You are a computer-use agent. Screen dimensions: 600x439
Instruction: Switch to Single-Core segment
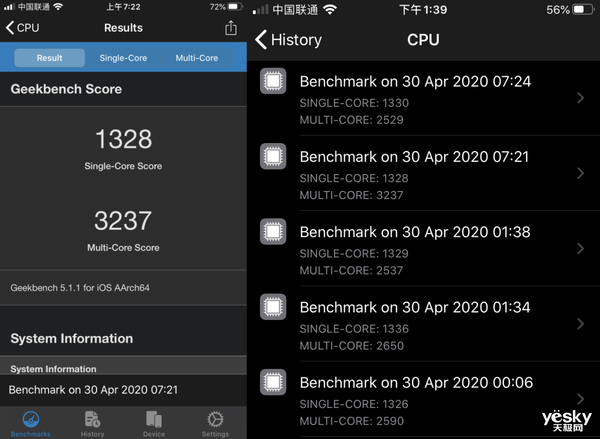click(123, 58)
